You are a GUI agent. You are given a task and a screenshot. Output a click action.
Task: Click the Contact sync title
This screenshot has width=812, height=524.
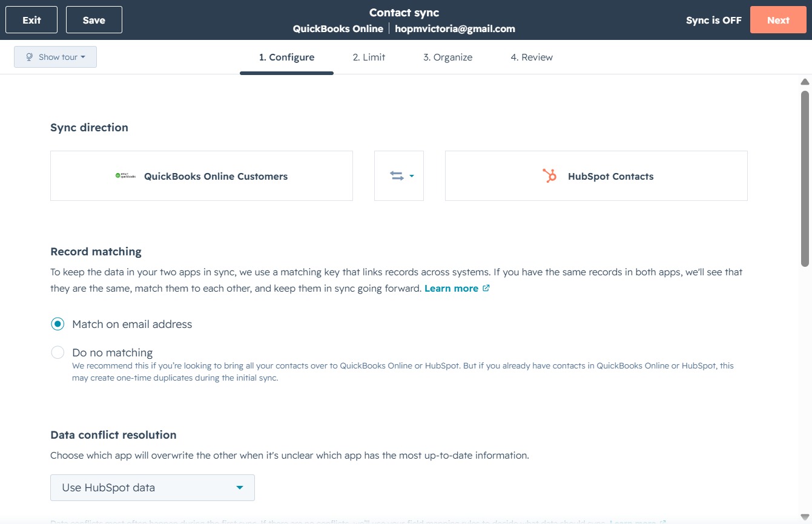pyautogui.click(x=404, y=13)
